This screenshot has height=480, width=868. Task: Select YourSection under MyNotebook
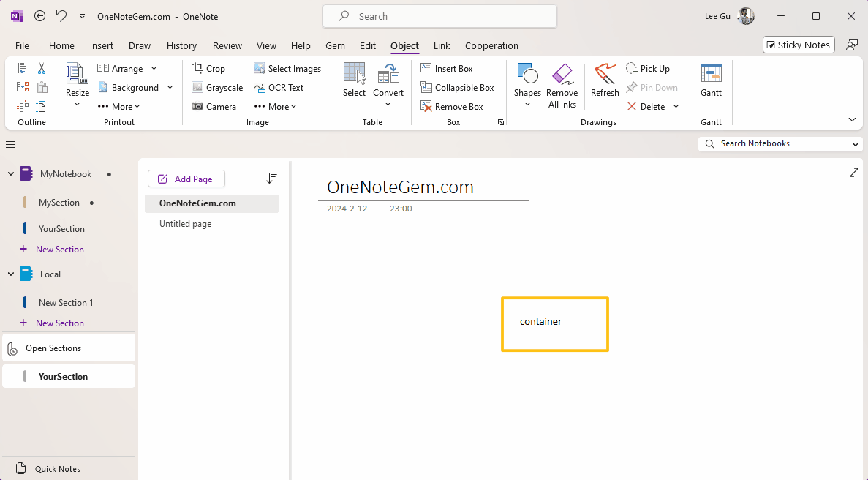(61, 228)
